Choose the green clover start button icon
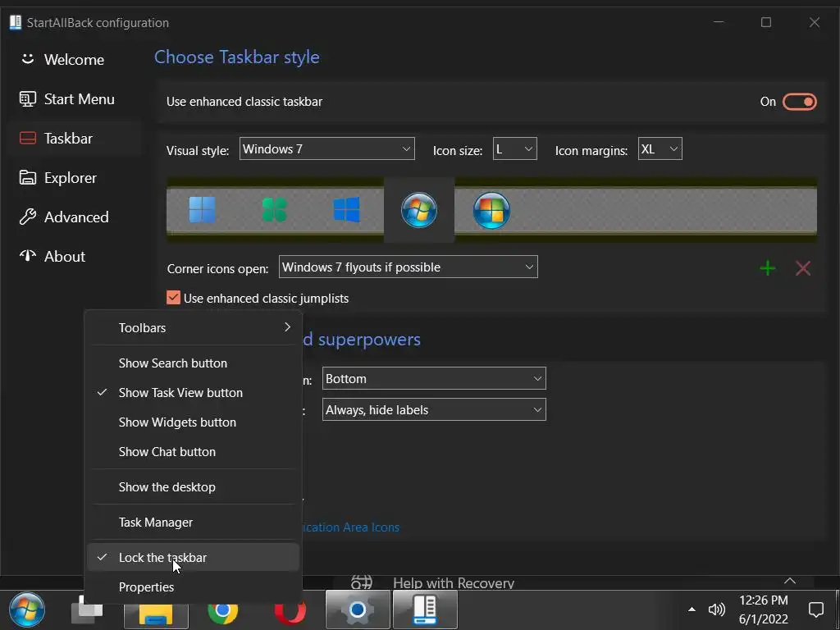 (274, 209)
